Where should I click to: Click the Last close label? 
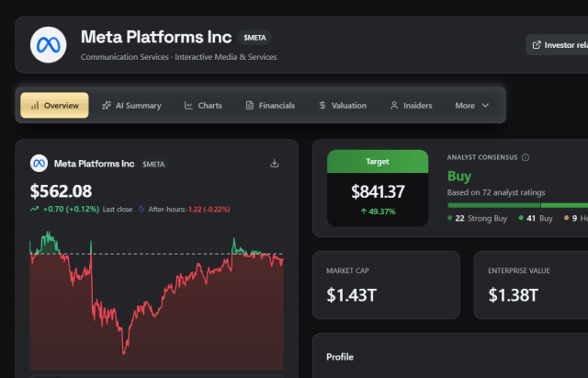tap(118, 210)
